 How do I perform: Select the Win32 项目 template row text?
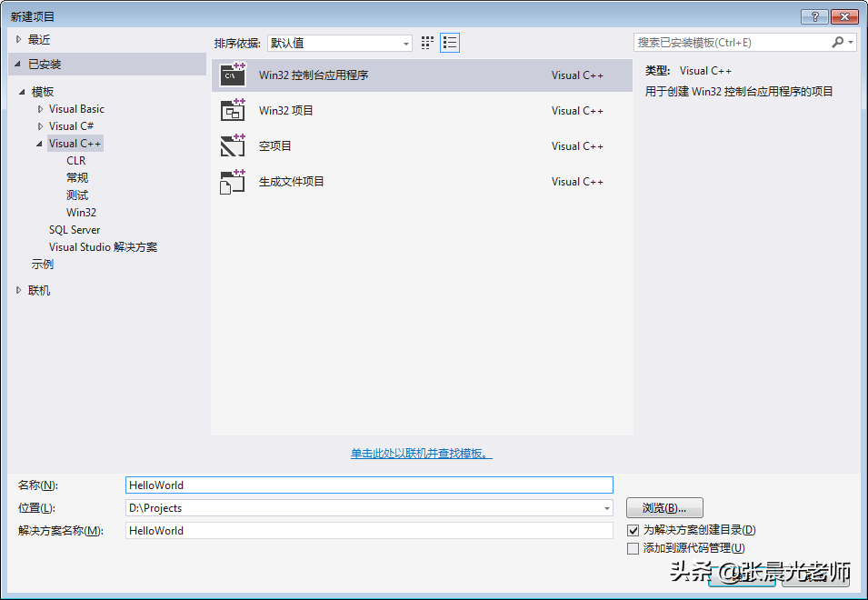pos(285,111)
